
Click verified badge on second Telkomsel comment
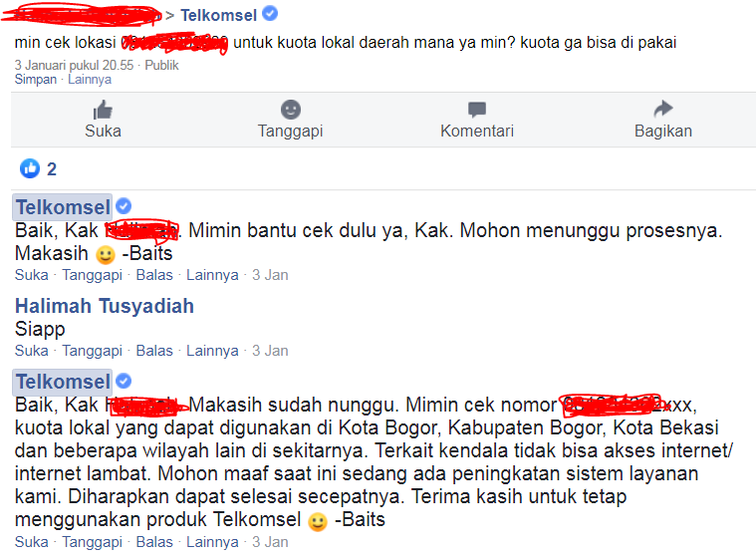(124, 381)
